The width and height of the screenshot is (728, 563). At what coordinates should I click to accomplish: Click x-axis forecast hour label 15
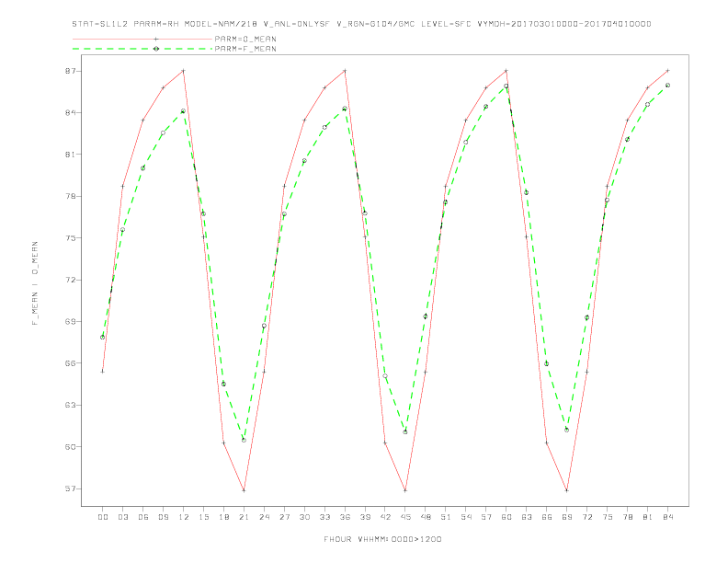click(204, 517)
